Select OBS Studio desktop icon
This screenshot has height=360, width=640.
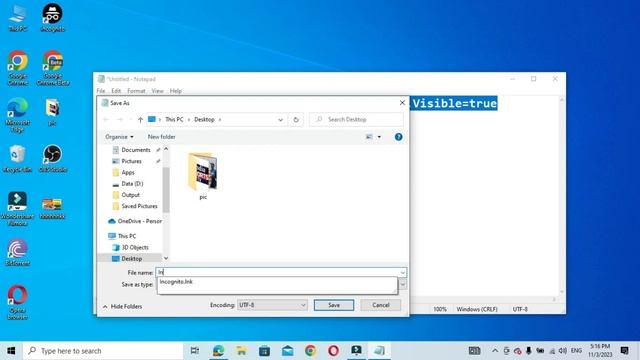tap(53, 159)
